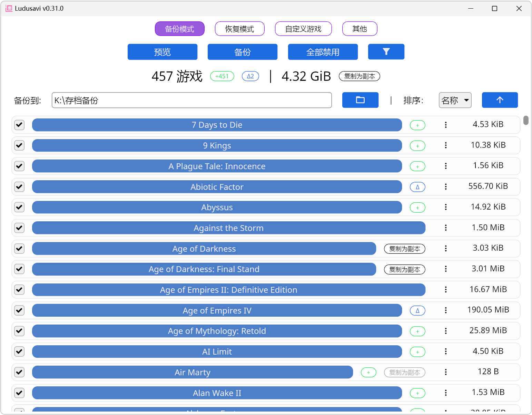Click the green plus badge for 9 Kings
This screenshot has height=415, width=532.
417,146
